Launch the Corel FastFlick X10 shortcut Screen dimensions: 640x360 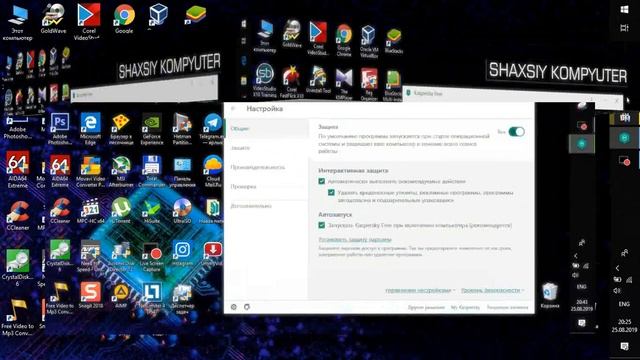(291, 81)
